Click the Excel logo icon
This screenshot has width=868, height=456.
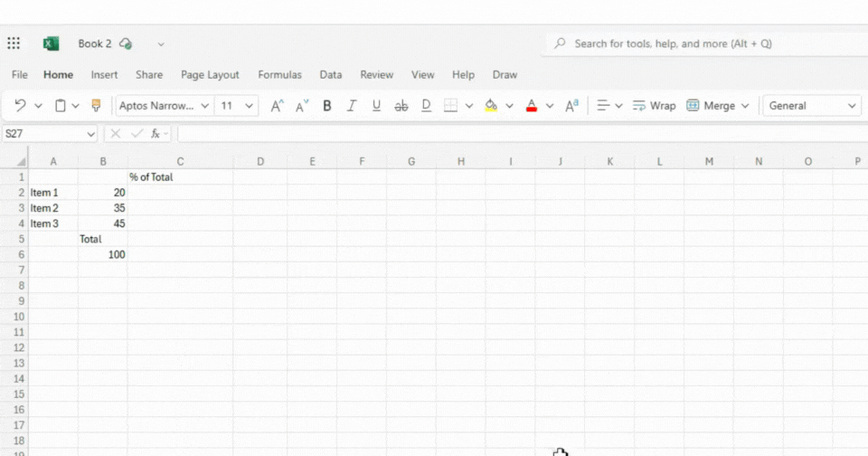[x=51, y=43]
